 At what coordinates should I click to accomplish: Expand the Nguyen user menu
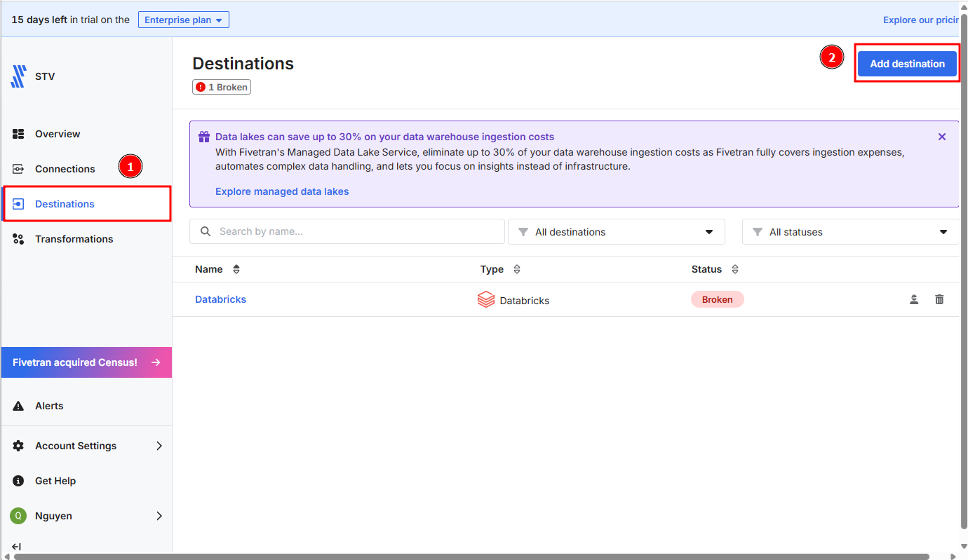click(87, 516)
